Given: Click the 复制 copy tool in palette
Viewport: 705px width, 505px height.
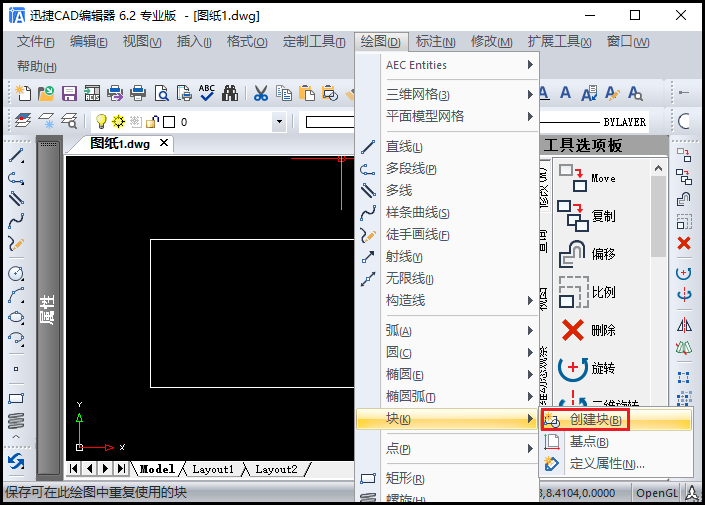Looking at the screenshot, I should (x=587, y=216).
